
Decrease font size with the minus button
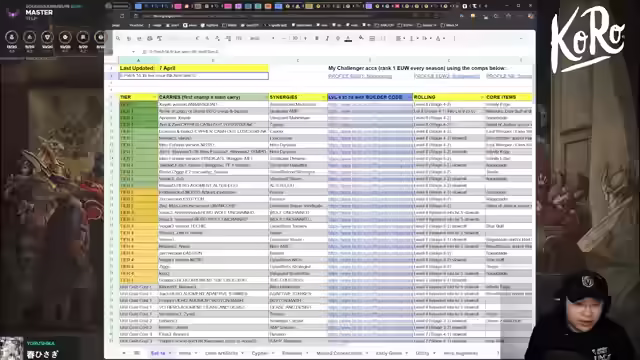(284, 38)
